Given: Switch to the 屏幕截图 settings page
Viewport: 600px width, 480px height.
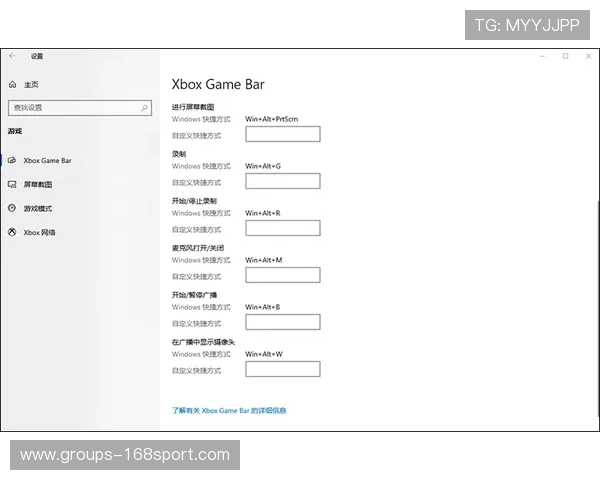Looking at the screenshot, I should [38, 184].
